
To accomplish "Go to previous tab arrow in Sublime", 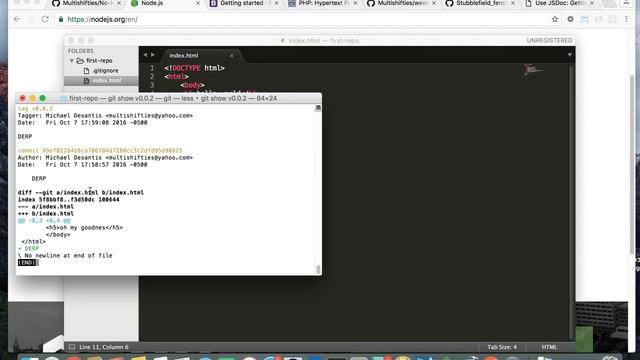I will (145, 55).
